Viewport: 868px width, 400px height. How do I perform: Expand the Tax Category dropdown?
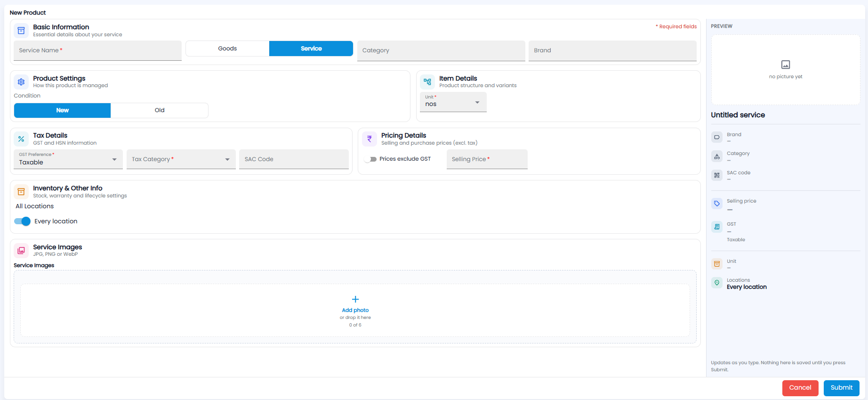point(181,159)
